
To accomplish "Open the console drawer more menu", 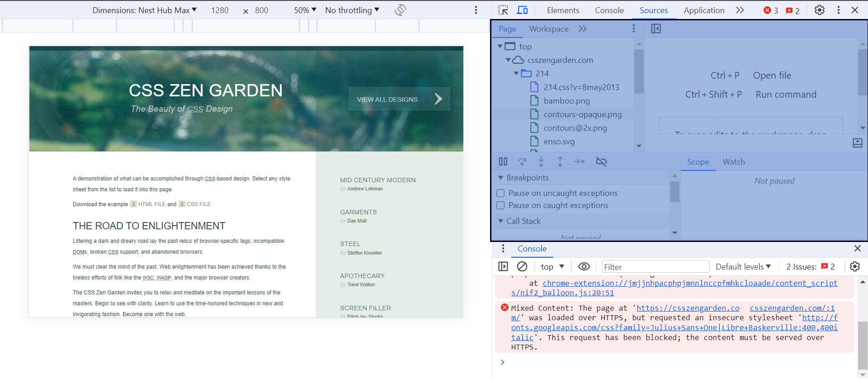I will point(503,248).
